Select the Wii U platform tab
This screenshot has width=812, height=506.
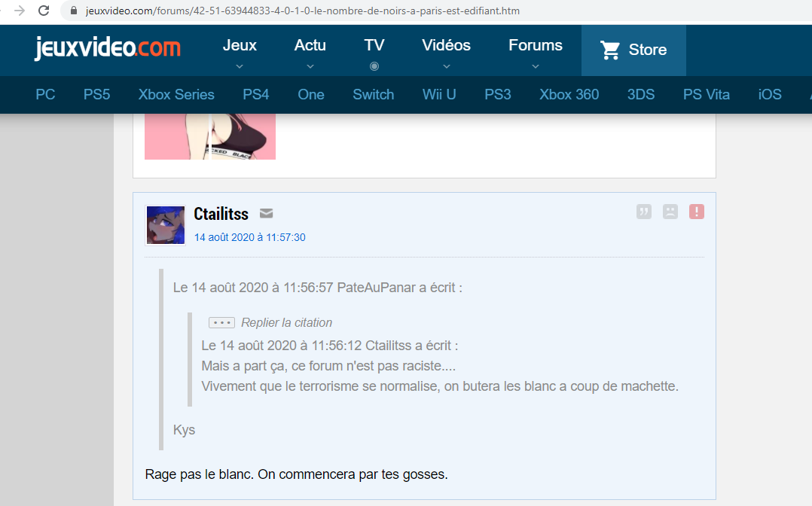tap(439, 94)
